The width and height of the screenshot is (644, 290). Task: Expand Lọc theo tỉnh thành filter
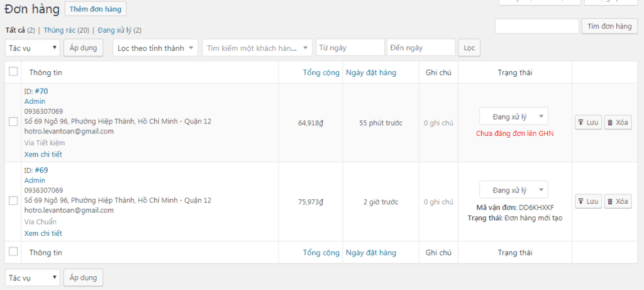[155, 48]
